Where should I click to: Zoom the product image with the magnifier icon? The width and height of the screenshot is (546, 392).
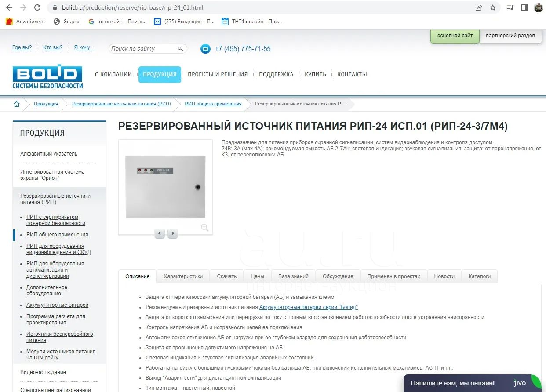click(x=204, y=227)
